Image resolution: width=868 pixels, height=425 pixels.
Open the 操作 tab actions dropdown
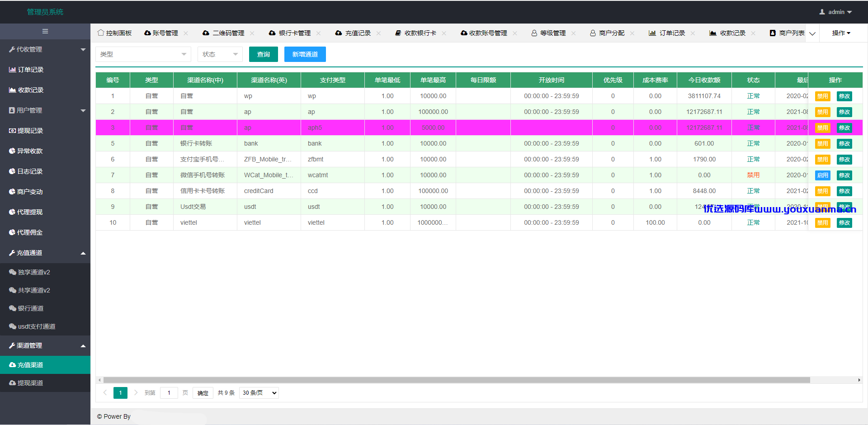pyautogui.click(x=841, y=33)
